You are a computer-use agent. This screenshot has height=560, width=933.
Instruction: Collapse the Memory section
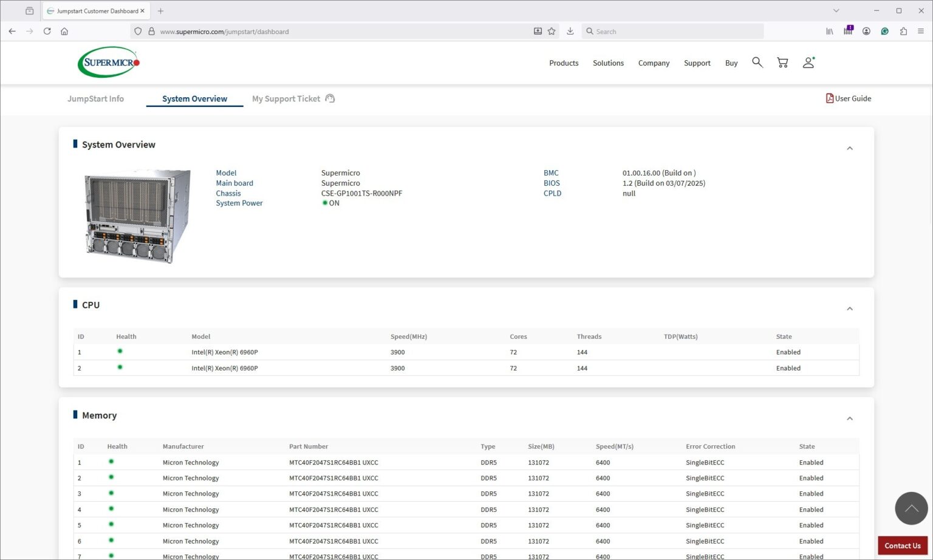[849, 418]
